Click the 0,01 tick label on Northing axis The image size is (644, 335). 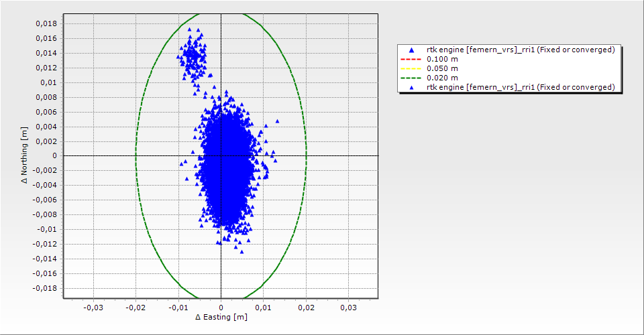(x=48, y=82)
